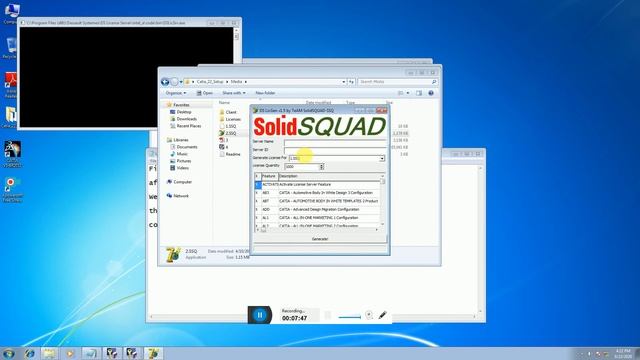Open the Organize menu
Viewport: 640px width, 360px height.
pyautogui.click(x=176, y=93)
